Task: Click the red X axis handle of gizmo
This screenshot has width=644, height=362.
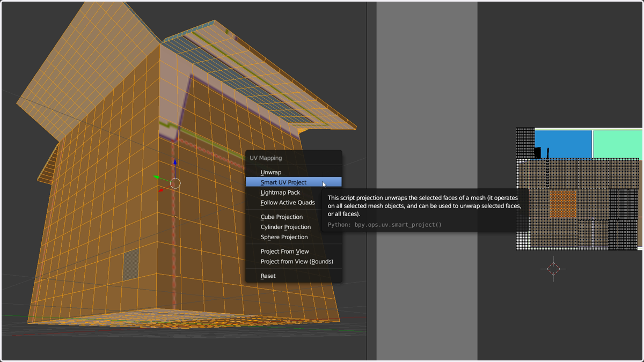Action: pos(162,190)
